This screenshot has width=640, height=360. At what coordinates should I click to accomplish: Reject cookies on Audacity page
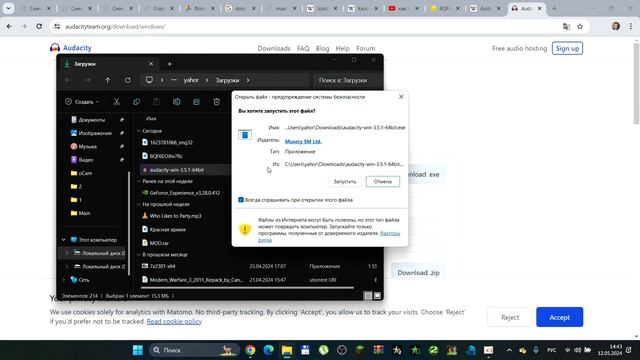(510, 317)
